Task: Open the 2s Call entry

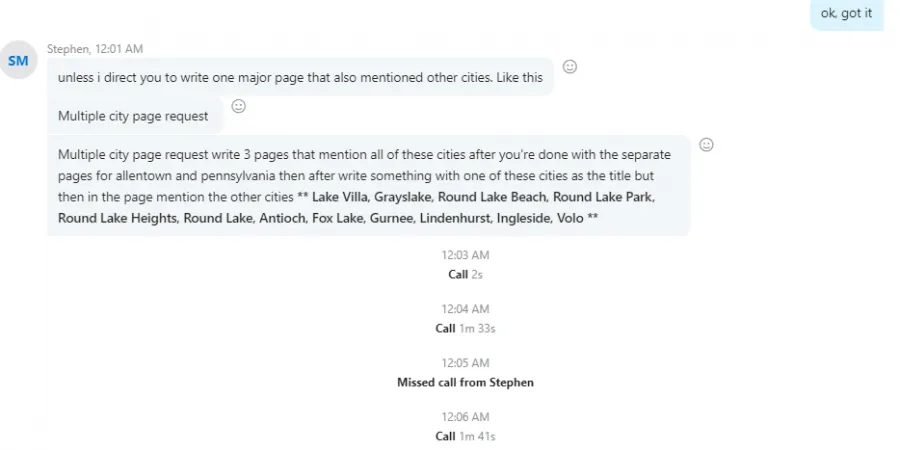Action: (x=465, y=274)
